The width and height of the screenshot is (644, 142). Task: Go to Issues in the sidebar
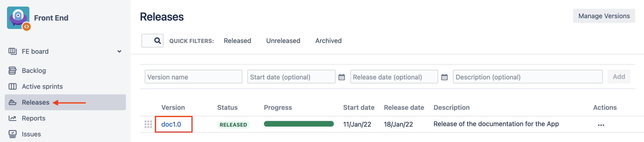[31, 134]
